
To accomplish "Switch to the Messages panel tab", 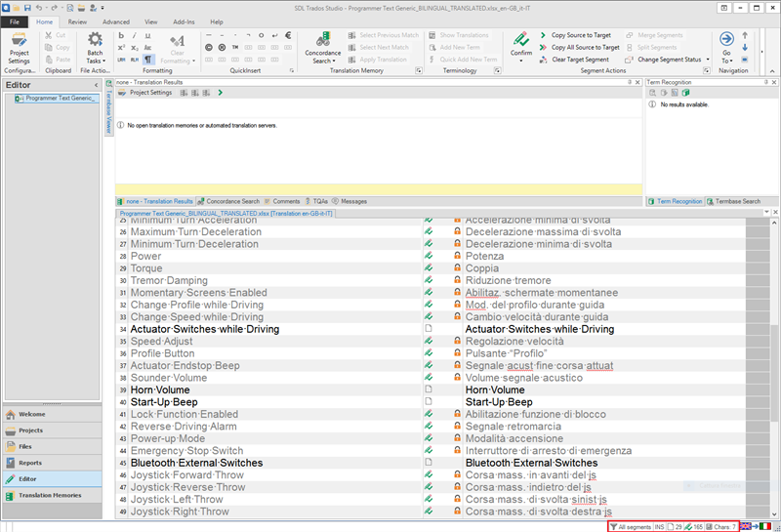I will pos(349,201).
